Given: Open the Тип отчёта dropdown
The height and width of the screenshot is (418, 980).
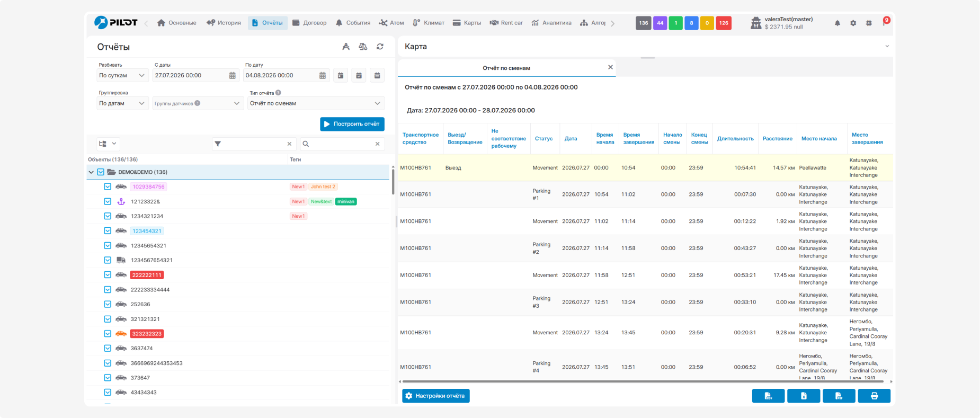Looking at the screenshot, I should pos(316,103).
